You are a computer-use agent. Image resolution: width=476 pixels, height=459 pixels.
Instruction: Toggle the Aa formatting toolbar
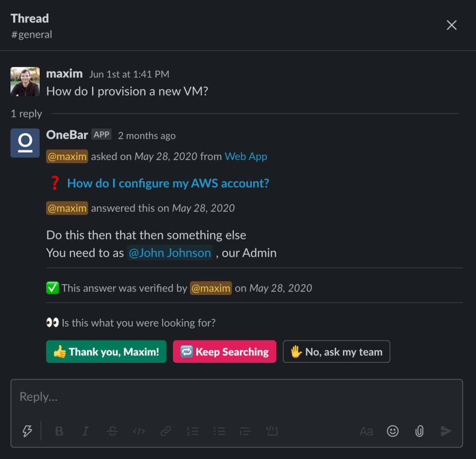pyautogui.click(x=366, y=431)
